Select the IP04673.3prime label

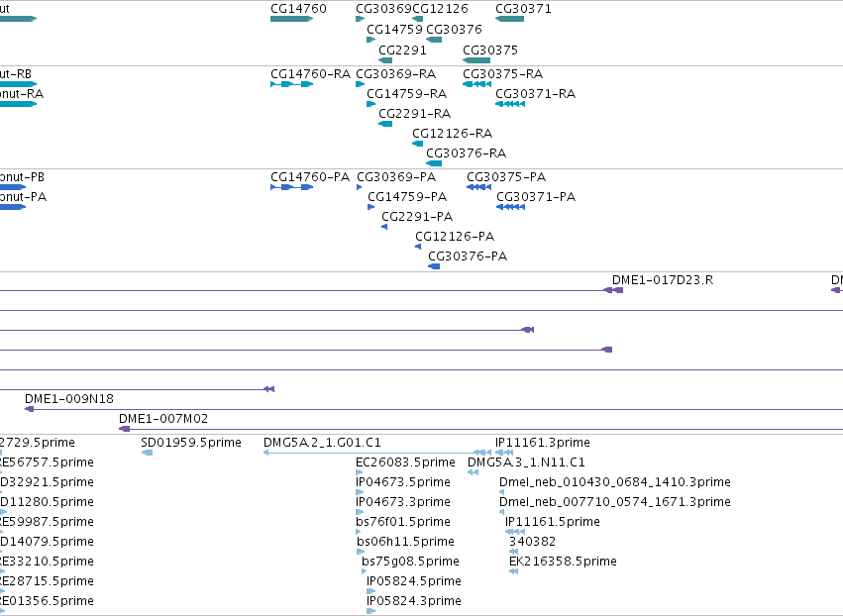click(x=403, y=502)
